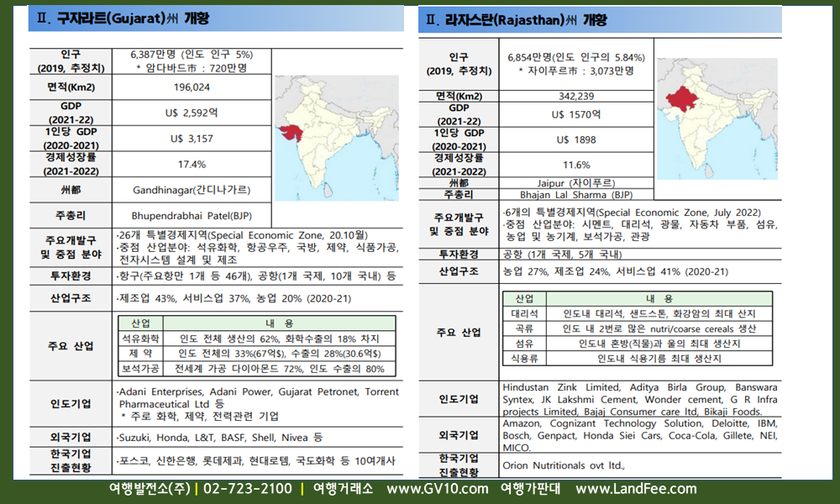The image size is (840, 504).
Task: Click the '라자스탄(Rajasthan)州 개황' heading
Action: (516, 20)
